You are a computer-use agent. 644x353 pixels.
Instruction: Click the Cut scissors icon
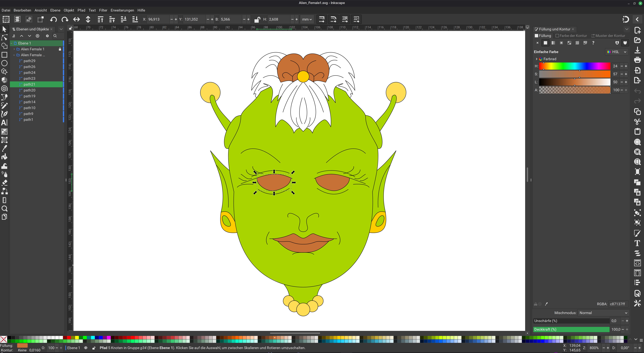[x=638, y=122]
